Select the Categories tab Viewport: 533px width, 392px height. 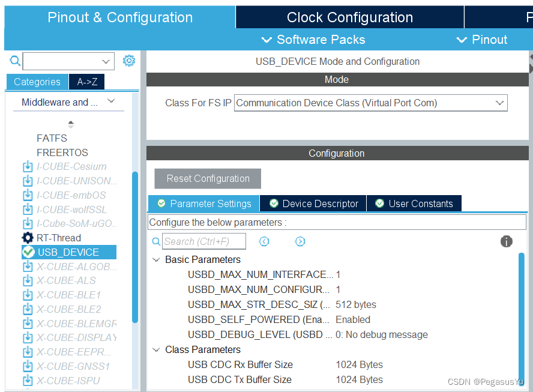point(37,82)
